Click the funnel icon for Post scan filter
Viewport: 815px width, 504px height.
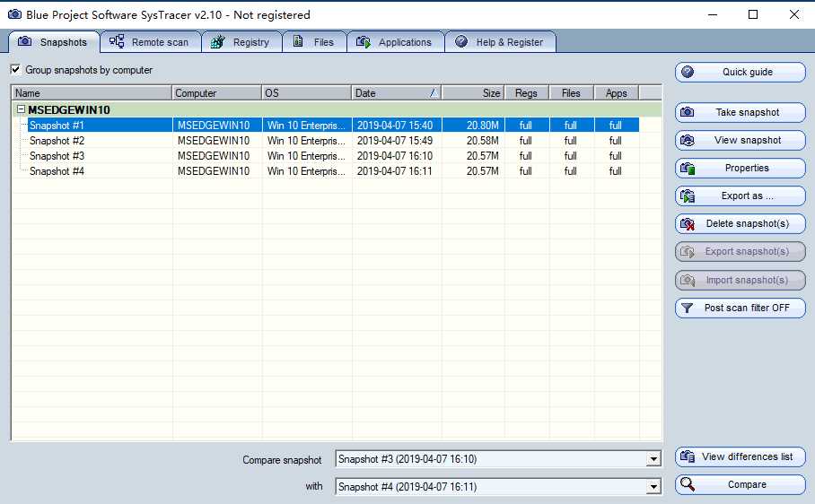click(x=688, y=308)
